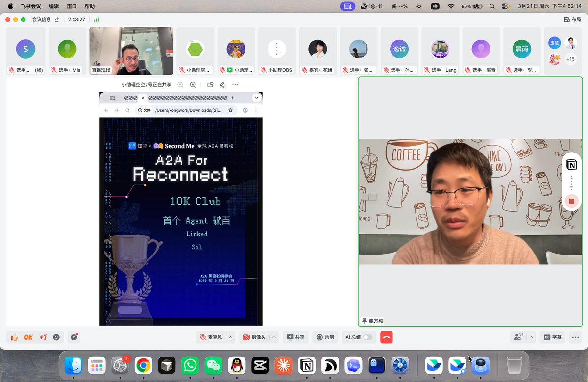Pop out the shared screen window

click(x=210, y=85)
